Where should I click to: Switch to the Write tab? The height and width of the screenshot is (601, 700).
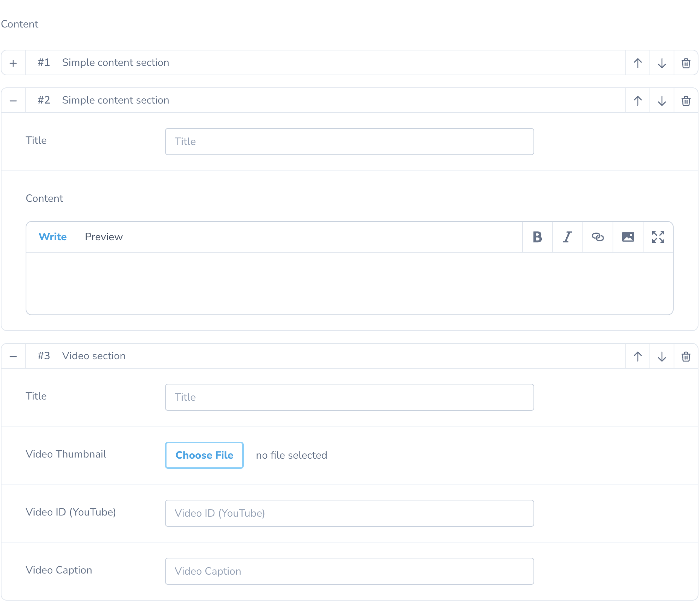click(53, 237)
